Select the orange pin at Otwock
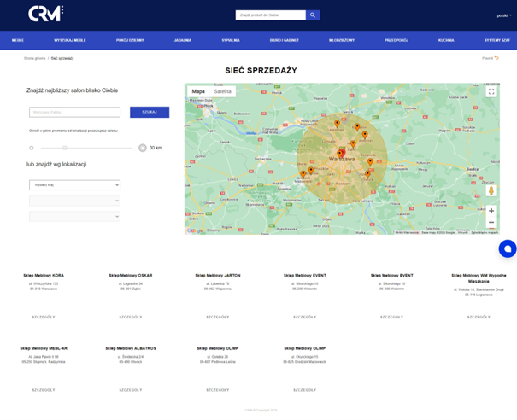Screen dimensions: 517x420 coord(367,174)
